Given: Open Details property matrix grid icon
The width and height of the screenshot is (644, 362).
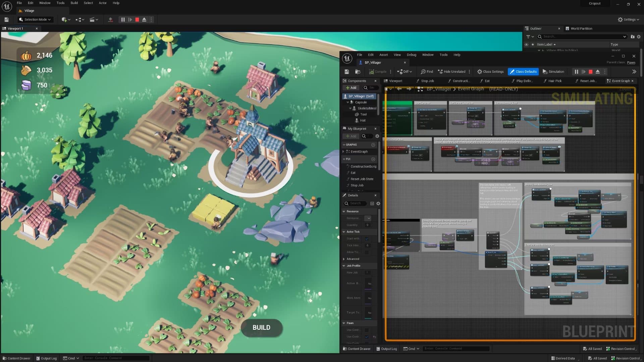Looking at the screenshot, I should pyautogui.click(x=372, y=204).
